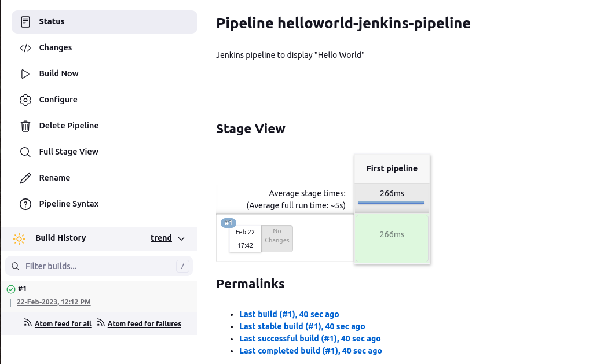Open Configure in the sidebar
Viewport: 611px width, 364px height.
(x=104, y=100)
